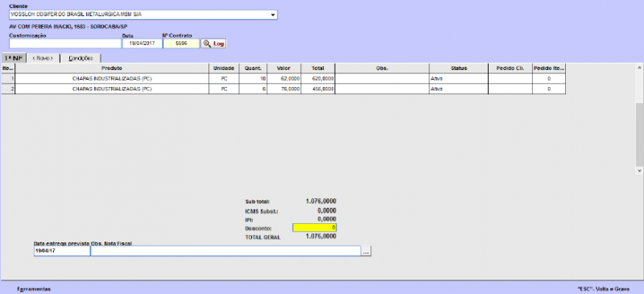Click value cell 76,0000

[x=284, y=89]
